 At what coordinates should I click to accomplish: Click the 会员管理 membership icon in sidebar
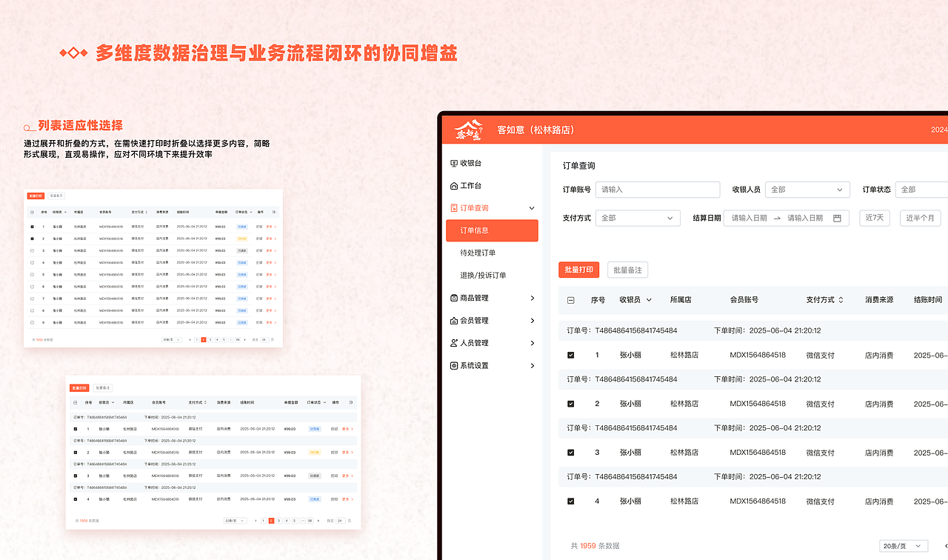click(x=454, y=321)
